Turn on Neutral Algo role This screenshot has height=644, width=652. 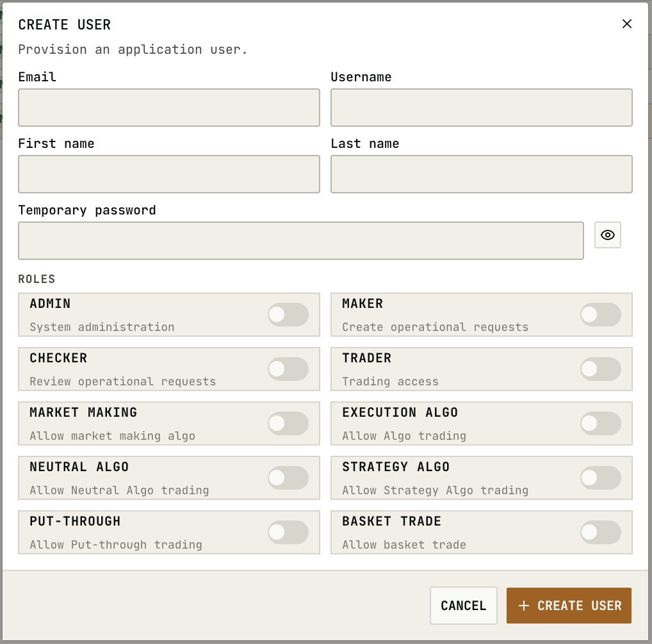tap(288, 478)
